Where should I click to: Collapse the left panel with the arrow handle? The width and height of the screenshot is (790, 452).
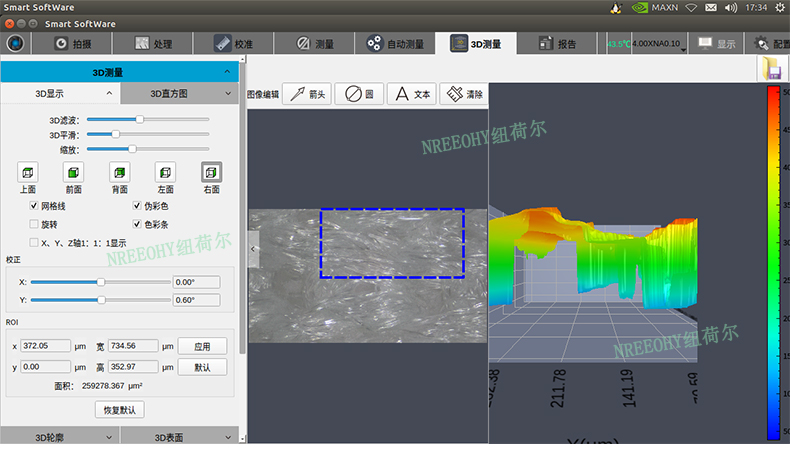coord(253,249)
